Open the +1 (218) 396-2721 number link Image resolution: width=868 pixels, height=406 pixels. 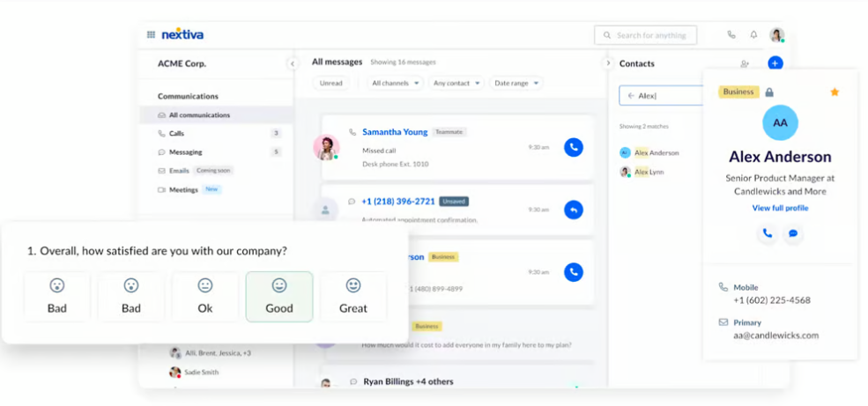click(x=398, y=202)
